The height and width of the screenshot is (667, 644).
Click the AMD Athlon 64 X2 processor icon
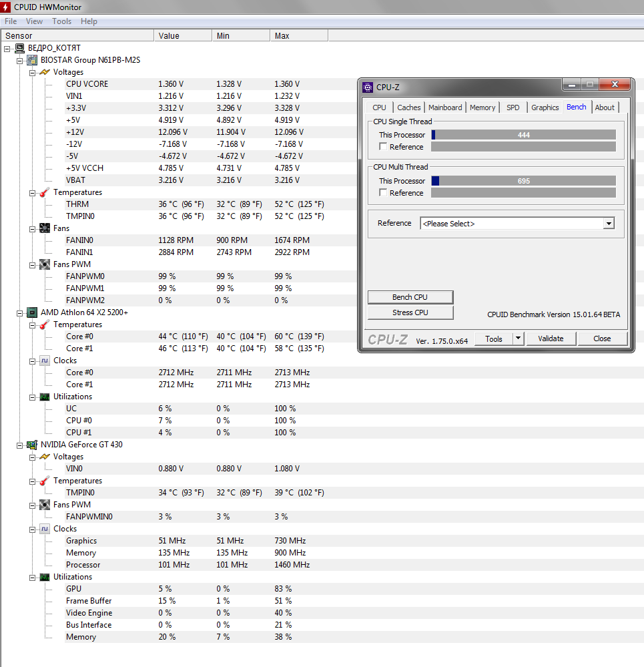(x=31, y=312)
